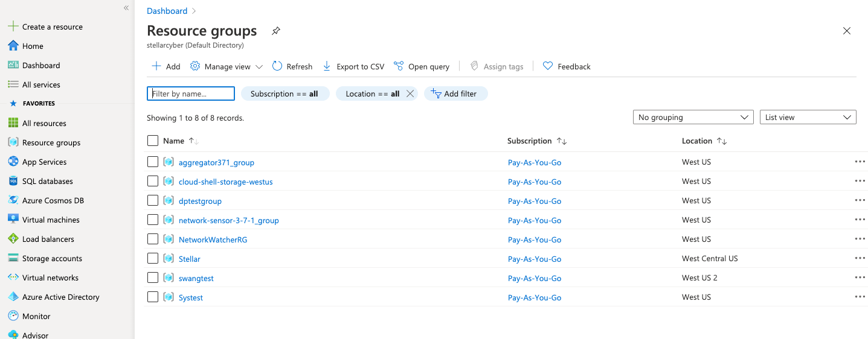
Task: Click the Add filter button
Action: click(455, 93)
